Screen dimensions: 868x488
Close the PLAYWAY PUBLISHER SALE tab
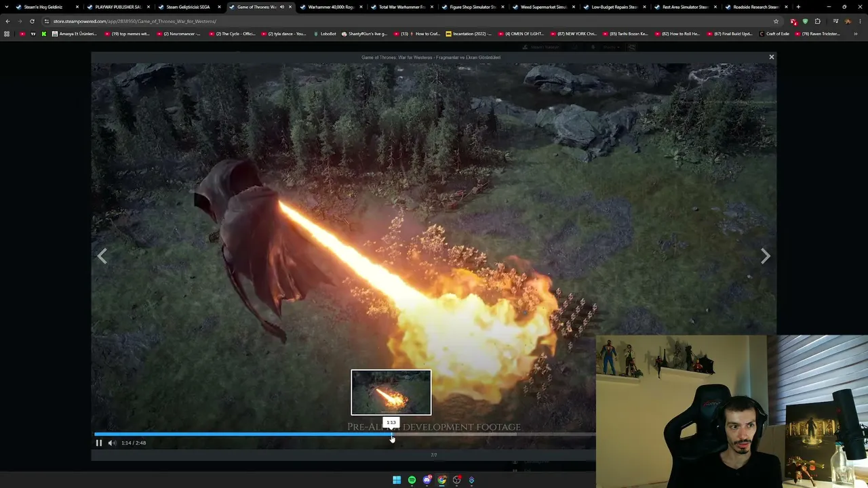pos(149,7)
